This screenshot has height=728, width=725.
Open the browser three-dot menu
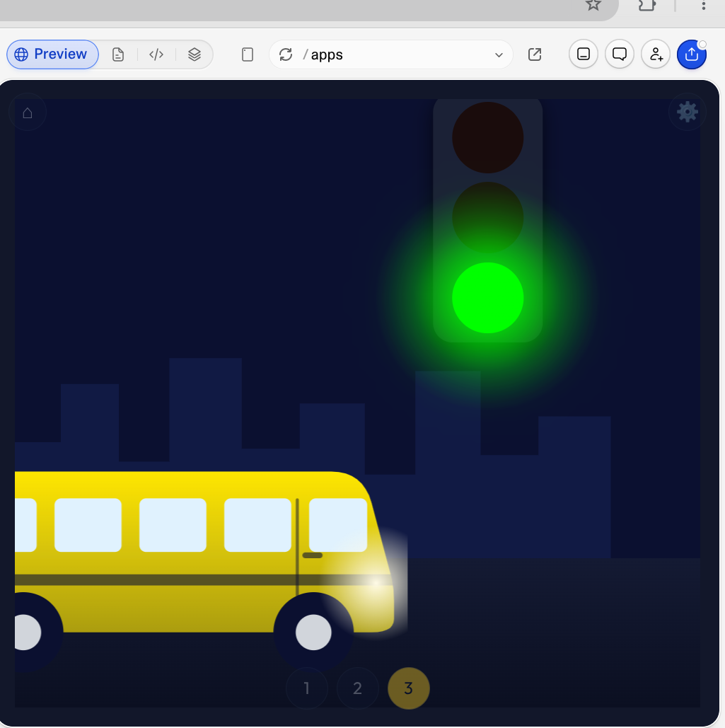pos(704,5)
